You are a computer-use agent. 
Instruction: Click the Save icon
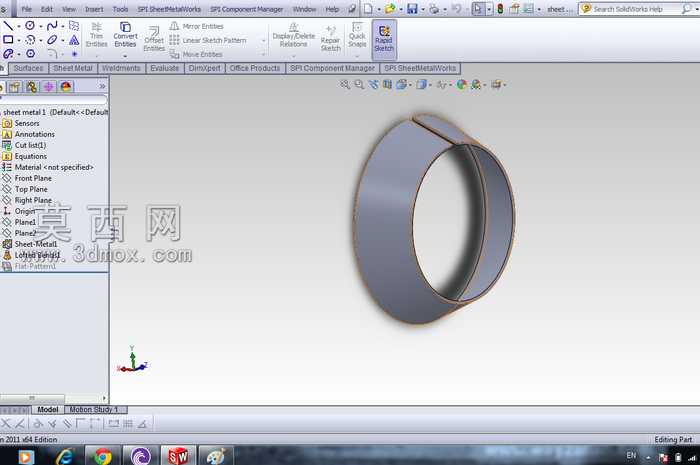tap(412, 8)
